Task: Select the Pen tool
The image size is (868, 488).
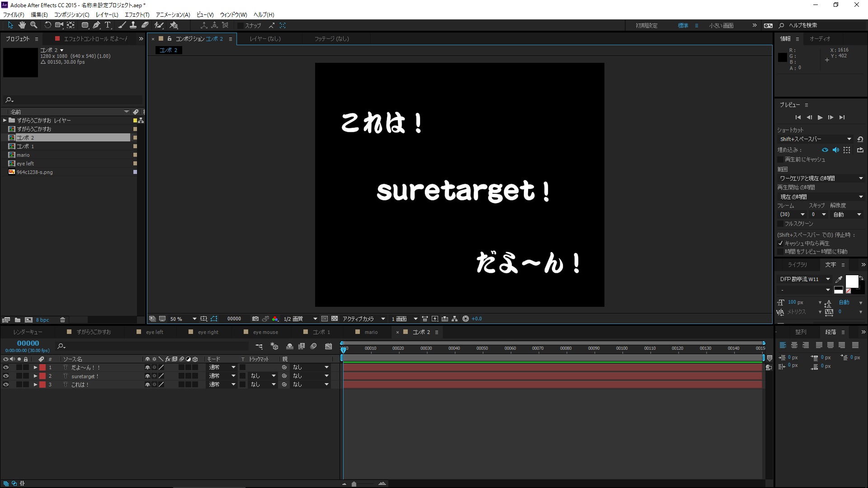Action: click(x=96, y=25)
